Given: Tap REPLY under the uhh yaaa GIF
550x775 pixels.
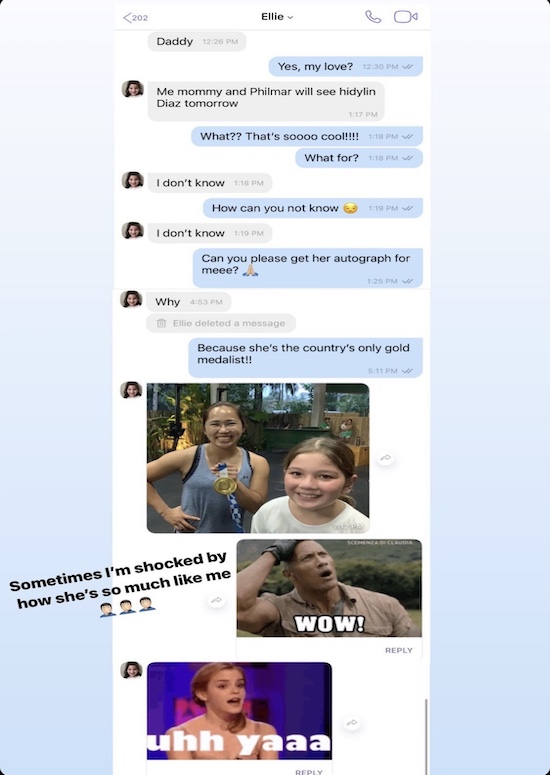Looking at the screenshot, I should coord(309,771).
